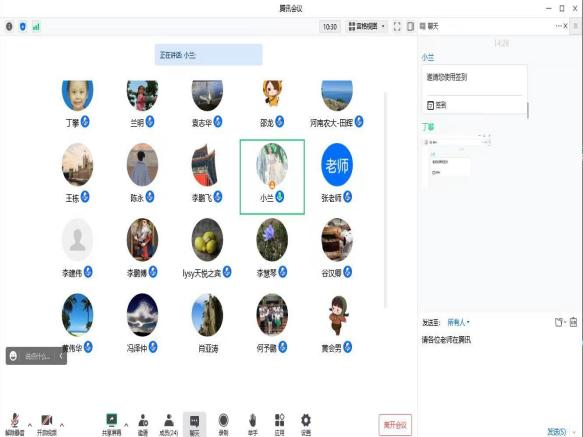Open the apps grid icon
Screen dimensions: 583x437
coord(279,424)
